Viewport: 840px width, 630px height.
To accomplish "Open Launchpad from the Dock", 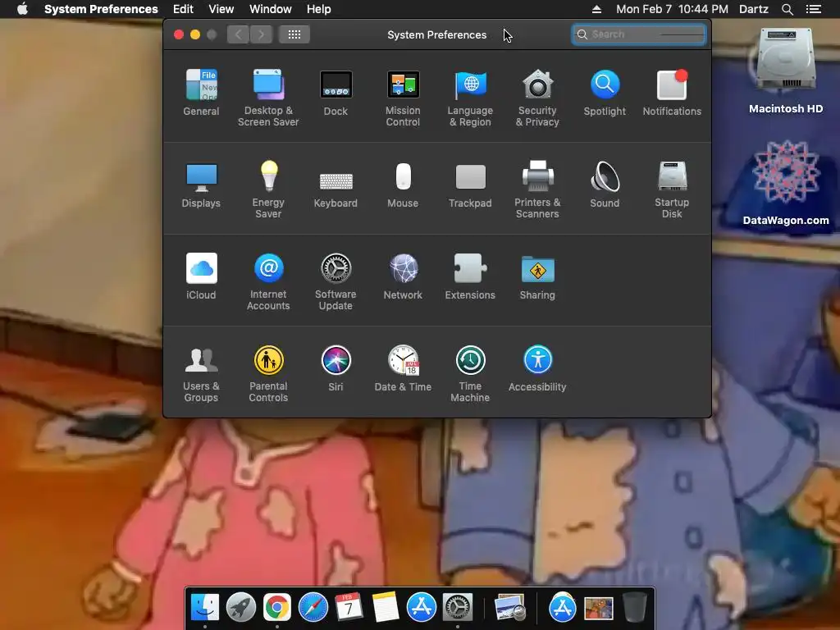I will click(x=241, y=608).
